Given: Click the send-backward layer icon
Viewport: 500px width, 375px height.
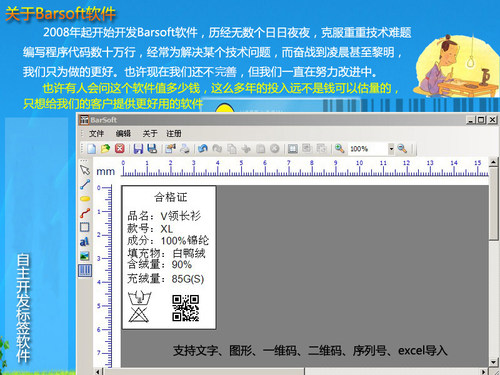Looking at the screenshot, I should [x=321, y=148].
